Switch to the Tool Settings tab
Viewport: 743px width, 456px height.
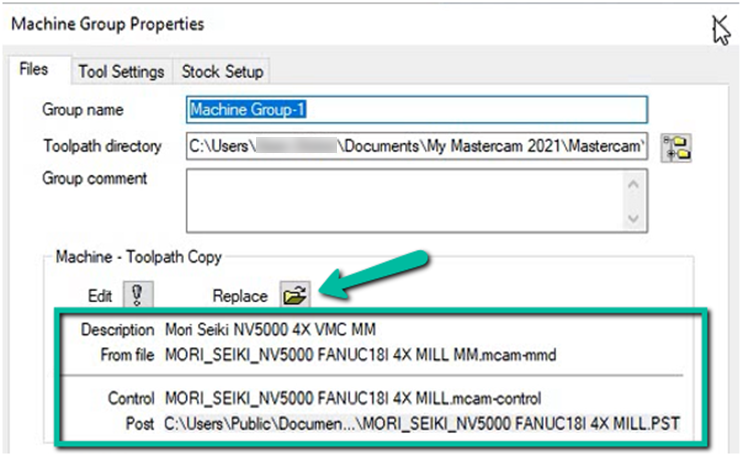click(121, 72)
